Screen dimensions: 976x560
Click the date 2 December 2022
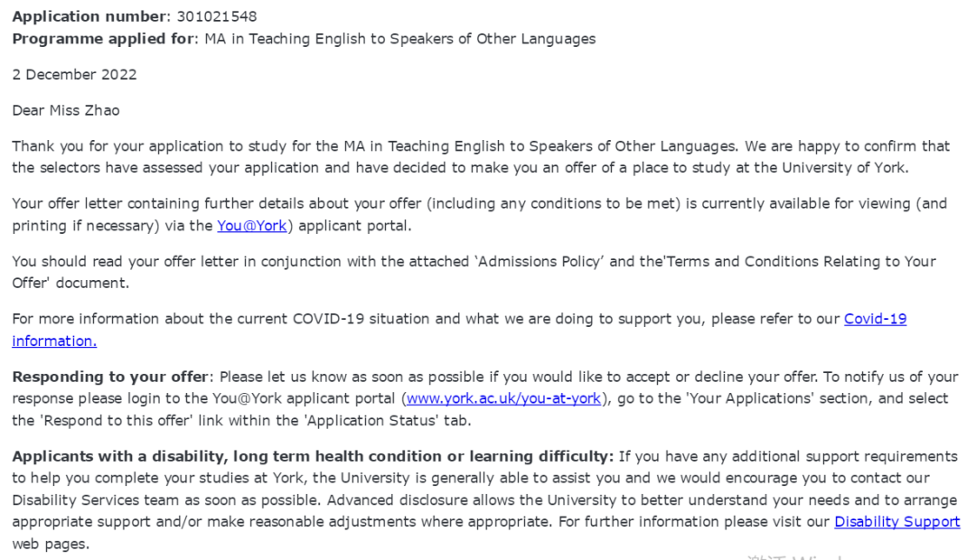[x=74, y=74]
